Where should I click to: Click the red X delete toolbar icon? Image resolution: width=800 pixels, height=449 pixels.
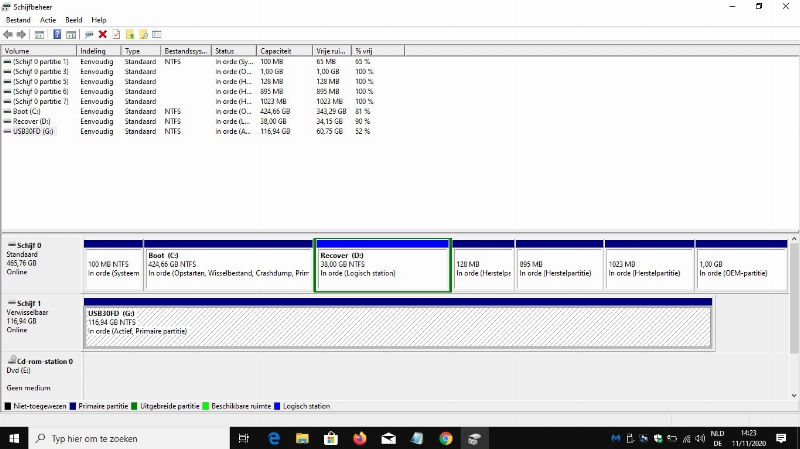102,34
